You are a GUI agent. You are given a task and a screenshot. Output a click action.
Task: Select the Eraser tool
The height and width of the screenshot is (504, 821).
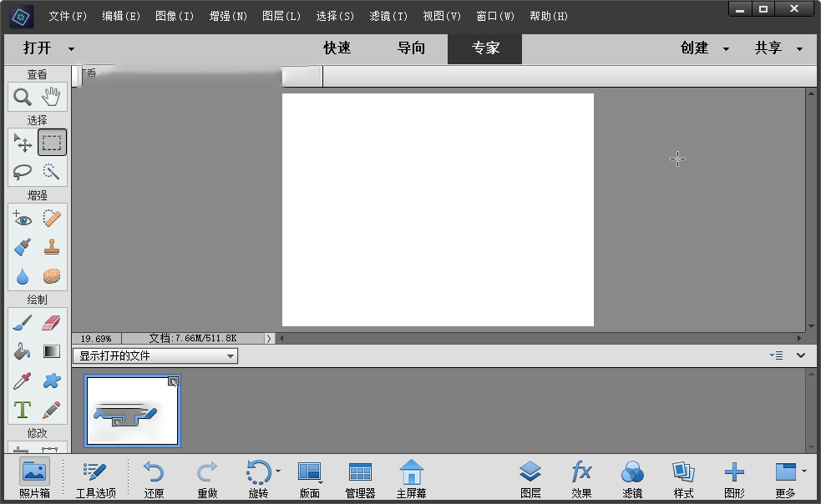click(51, 322)
